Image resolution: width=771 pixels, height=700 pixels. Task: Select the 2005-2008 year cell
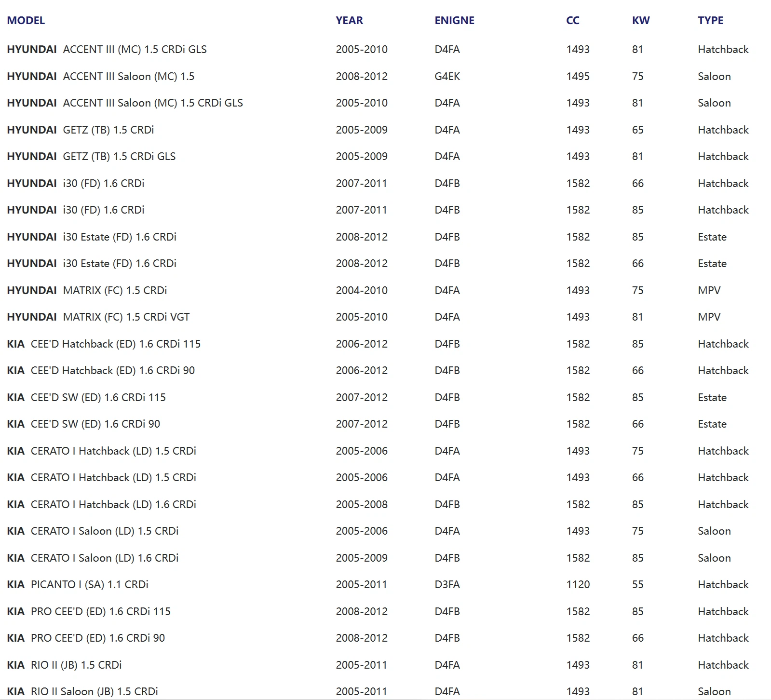click(362, 504)
